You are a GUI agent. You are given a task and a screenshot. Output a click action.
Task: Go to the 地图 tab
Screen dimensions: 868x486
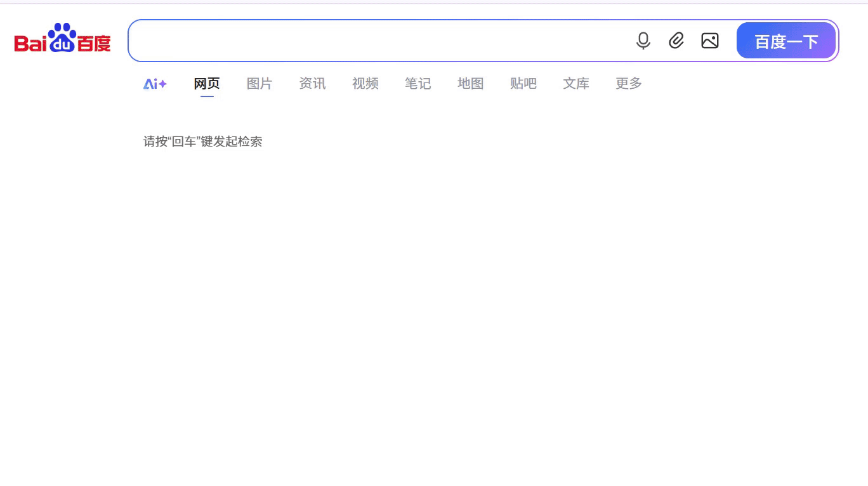point(470,84)
